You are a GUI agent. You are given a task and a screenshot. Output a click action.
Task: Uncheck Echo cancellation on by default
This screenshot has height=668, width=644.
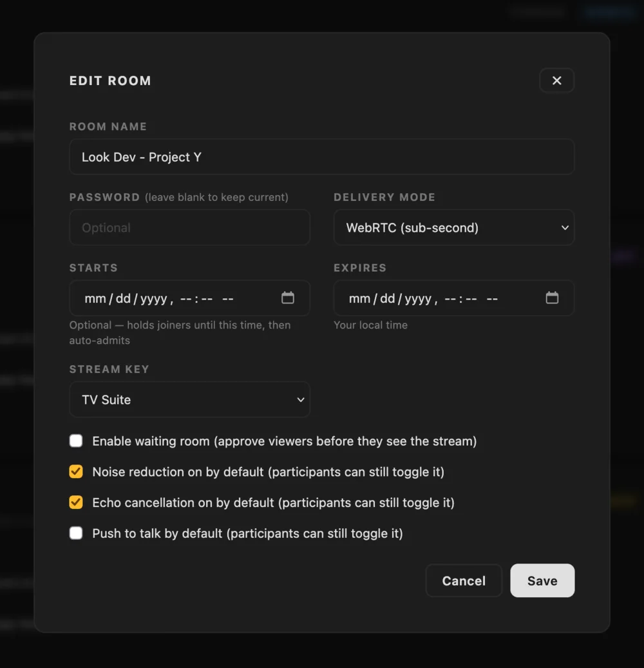(76, 502)
